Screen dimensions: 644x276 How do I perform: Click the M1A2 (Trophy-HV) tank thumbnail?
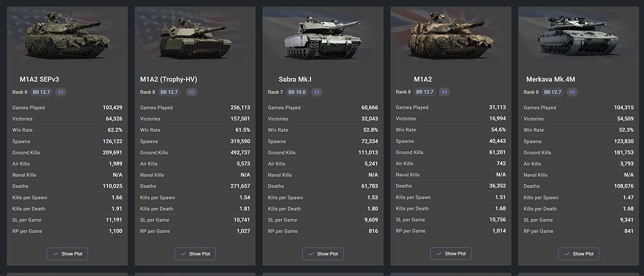click(195, 36)
